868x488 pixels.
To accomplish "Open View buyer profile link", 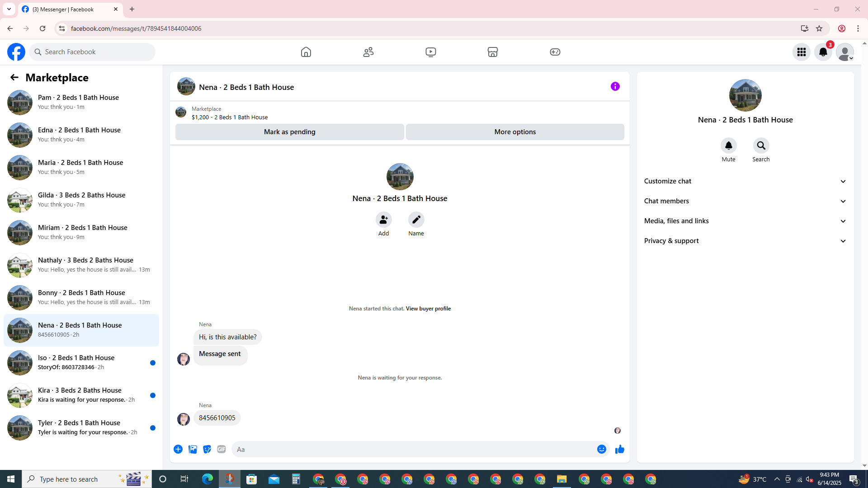I will [x=428, y=309].
